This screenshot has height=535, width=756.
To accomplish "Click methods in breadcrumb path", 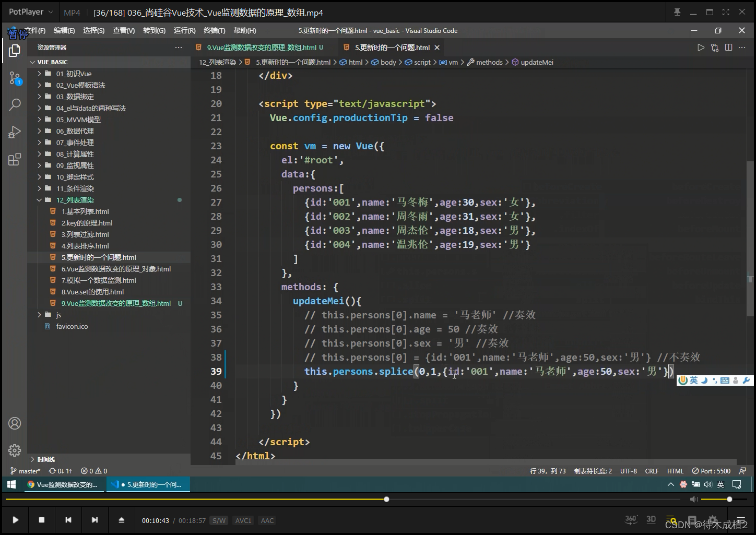I will (485, 62).
